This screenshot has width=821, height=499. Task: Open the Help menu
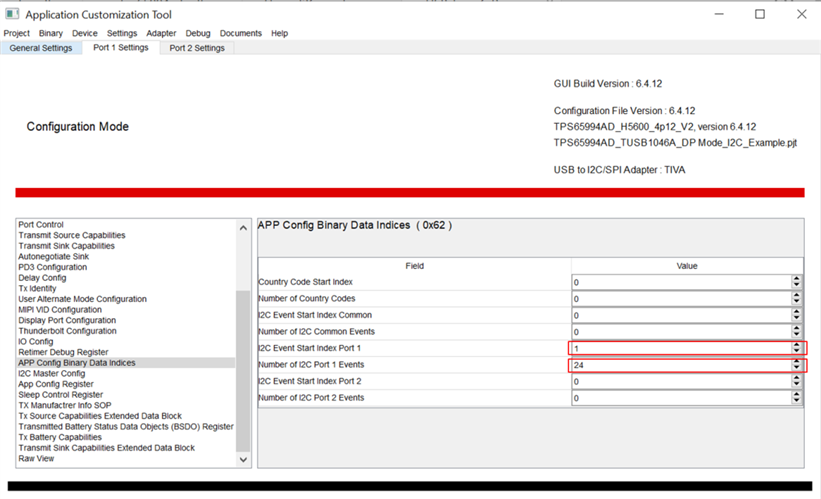click(x=280, y=33)
